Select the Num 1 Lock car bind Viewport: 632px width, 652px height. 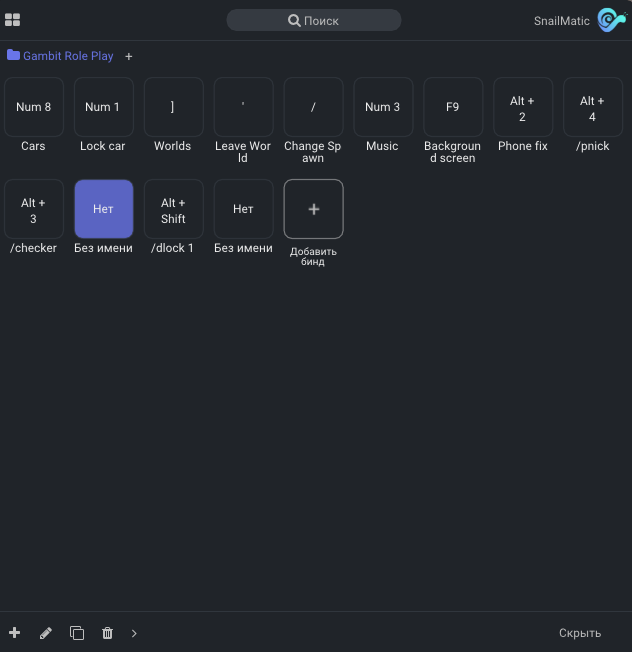click(x=104, y=107)
